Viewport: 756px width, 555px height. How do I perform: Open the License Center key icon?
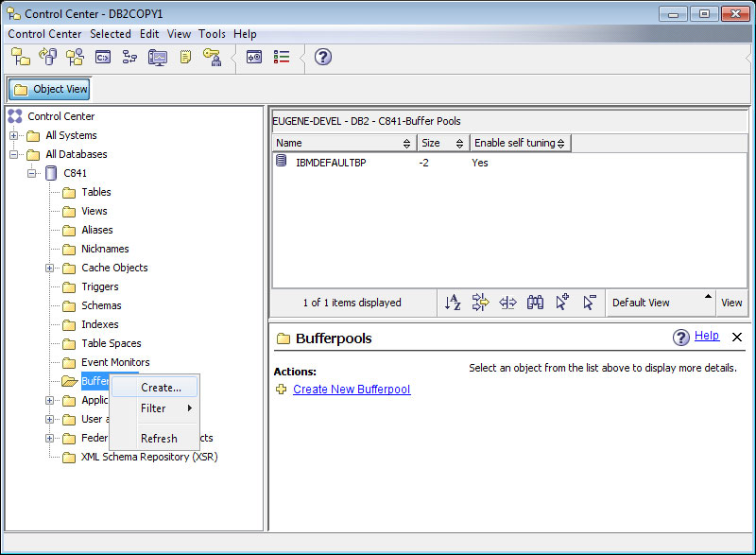212,57
